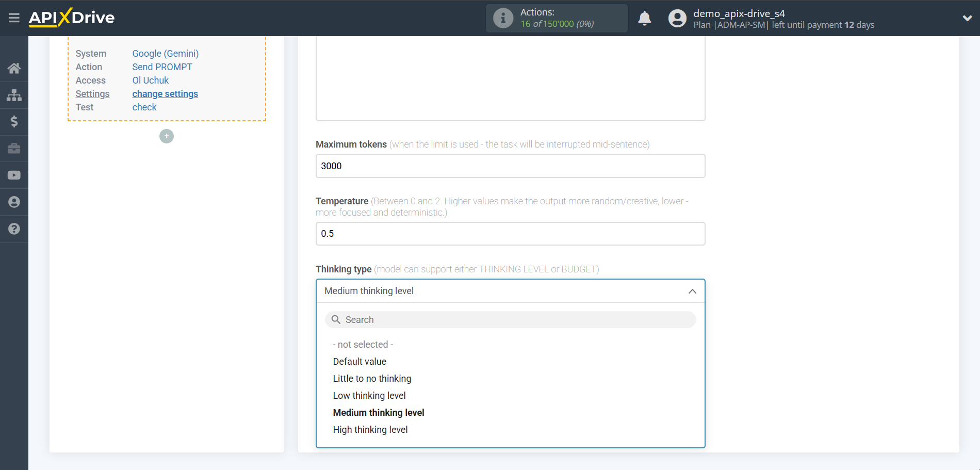The width and height of the screenshot is (980, 470).
Task: Click the check link next to Test
Action: tap(144, 107)
